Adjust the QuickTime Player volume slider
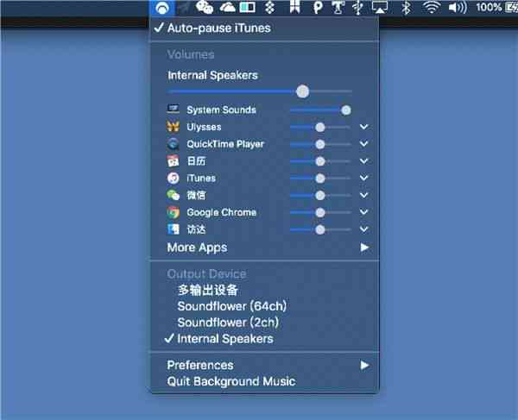Screen dimensions: 518x420 click(320, 144)
